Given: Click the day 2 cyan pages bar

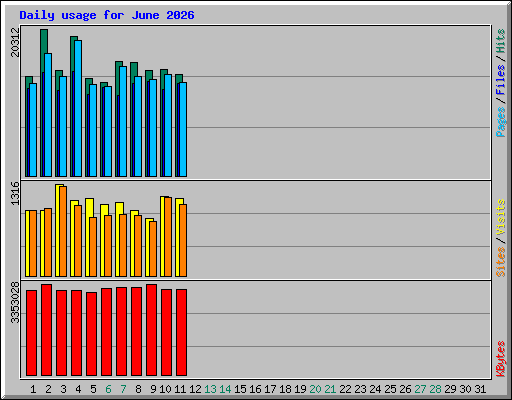Looking at the screenshot, I should pos(48,115).
